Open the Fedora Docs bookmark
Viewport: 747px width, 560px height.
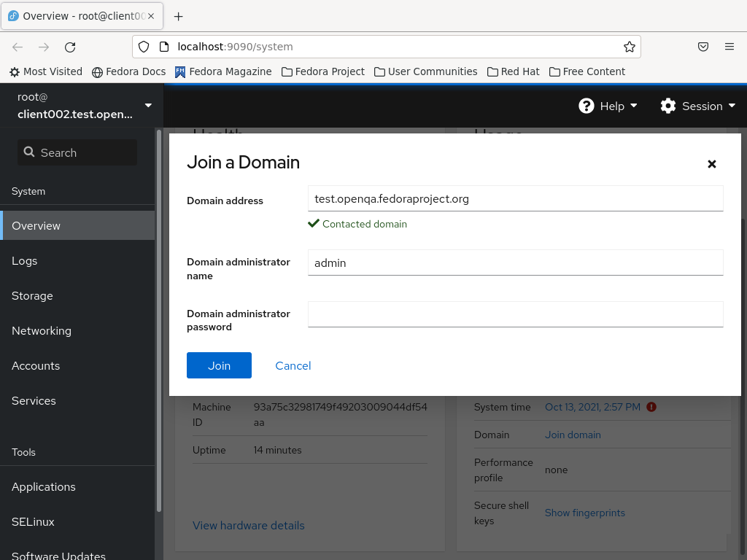pyautogui.click(x=128, y=71)
